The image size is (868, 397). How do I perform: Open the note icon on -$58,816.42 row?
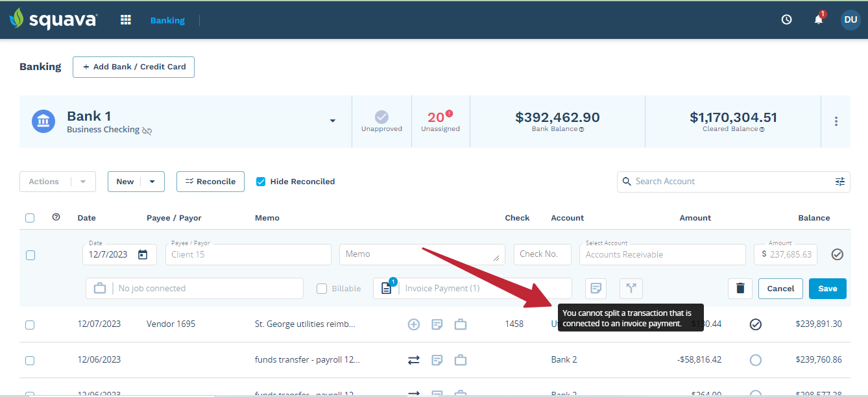coord(437,360)
